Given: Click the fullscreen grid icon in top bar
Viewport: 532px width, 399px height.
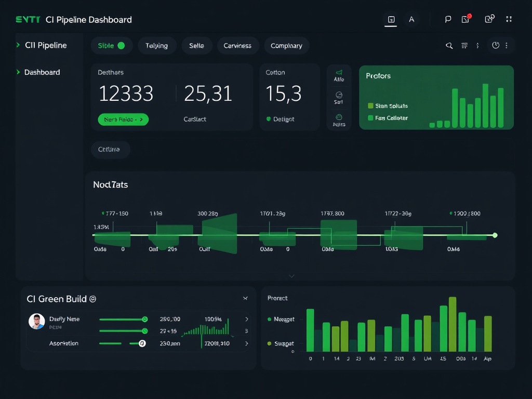Looking at the screenshot, I should pos(509,19).
